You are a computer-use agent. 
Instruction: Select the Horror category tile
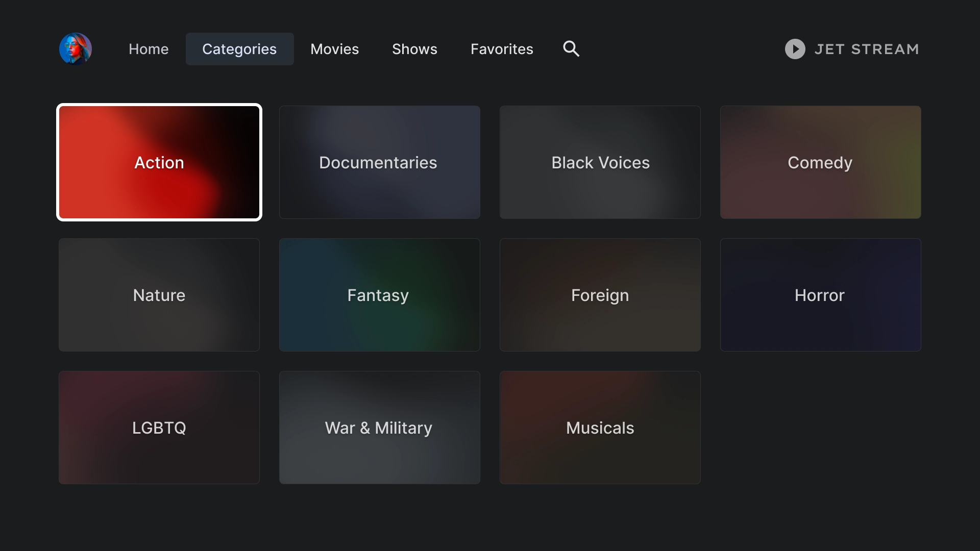(820, 295)
